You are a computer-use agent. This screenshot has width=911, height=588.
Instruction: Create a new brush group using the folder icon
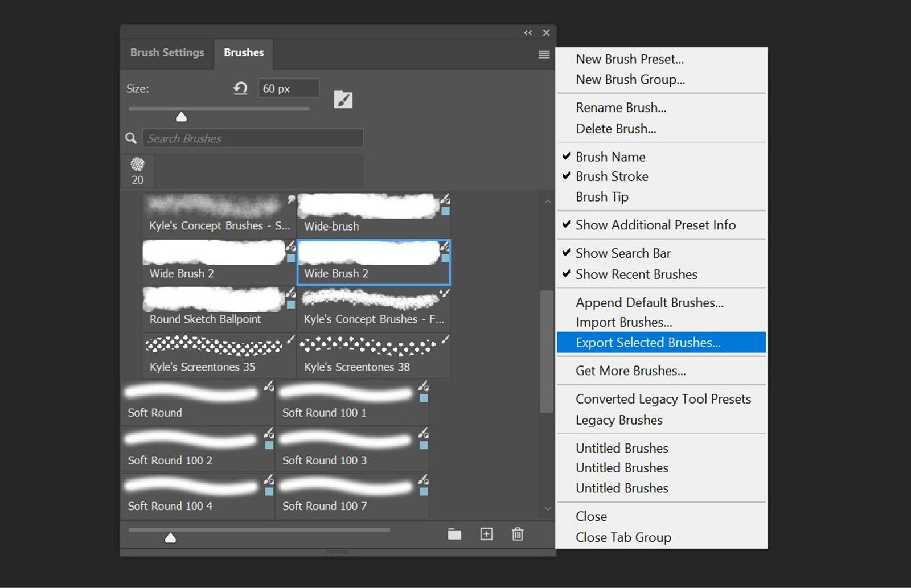(x=454, y=534)
